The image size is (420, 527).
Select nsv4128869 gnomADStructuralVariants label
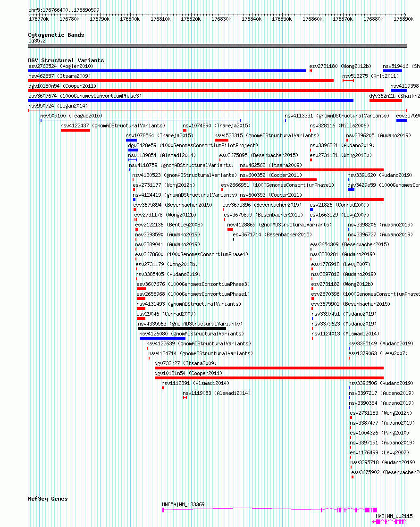click(279, 225)
